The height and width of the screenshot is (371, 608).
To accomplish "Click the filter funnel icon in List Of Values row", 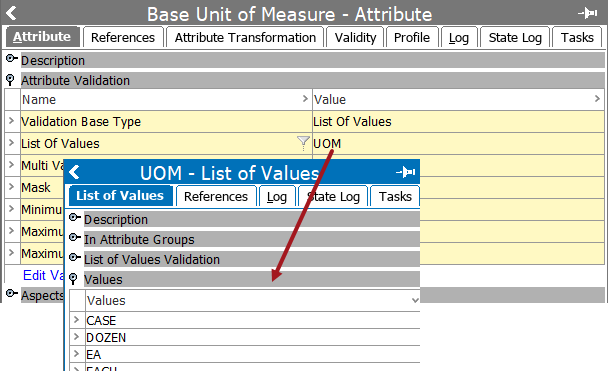I will pyautogui.click(x=303, y=143).
